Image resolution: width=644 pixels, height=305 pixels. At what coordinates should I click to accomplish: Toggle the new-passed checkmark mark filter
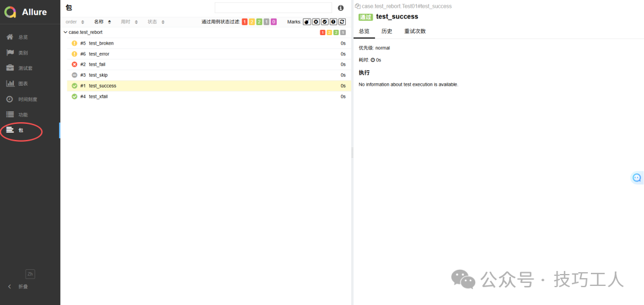[x=324, y=22]
